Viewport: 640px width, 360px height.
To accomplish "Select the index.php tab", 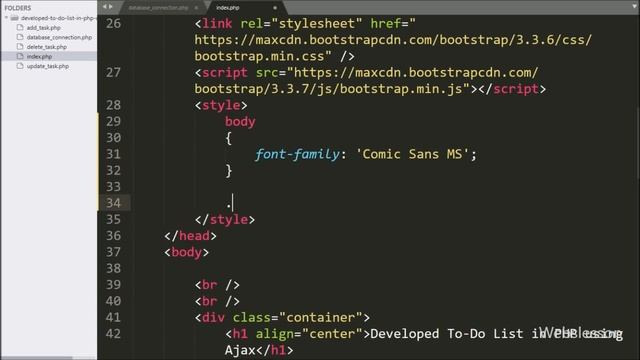I will point(228,8).
